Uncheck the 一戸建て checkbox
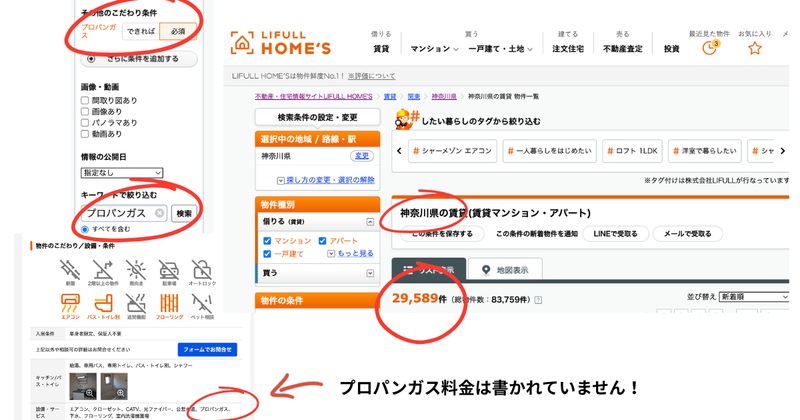 [267, 254]
